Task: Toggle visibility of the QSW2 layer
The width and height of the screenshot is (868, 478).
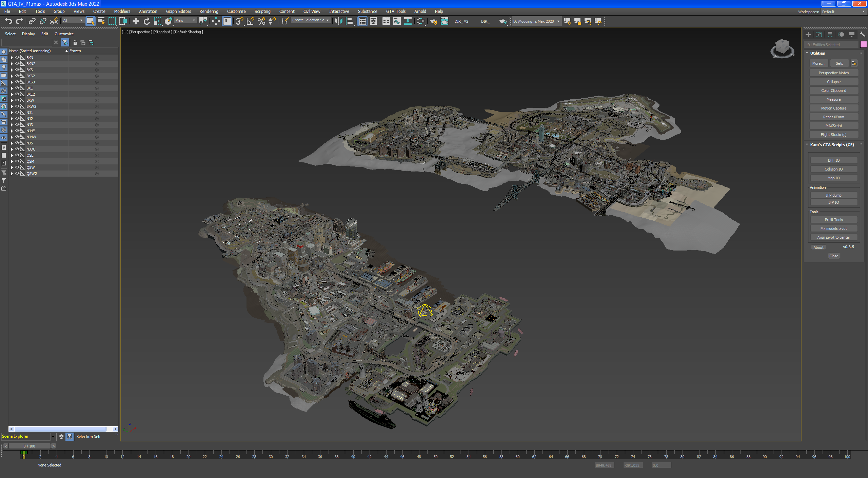Action: point(17,174)
